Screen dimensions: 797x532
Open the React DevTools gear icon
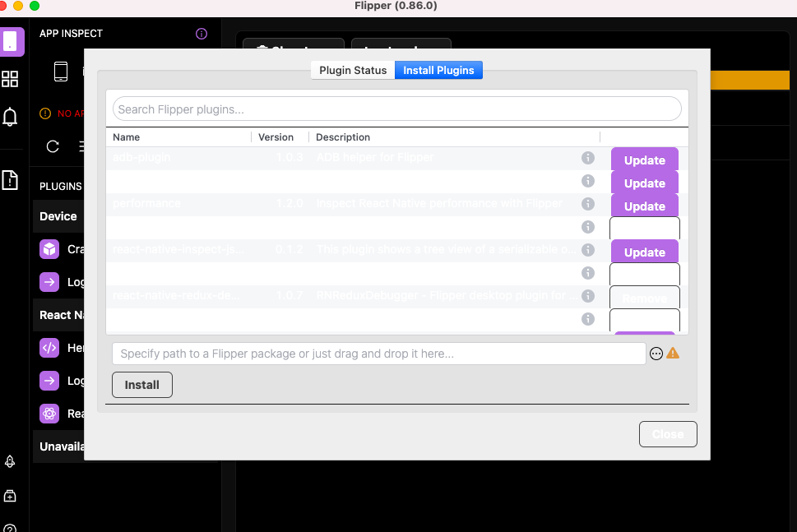pos(49,413)
